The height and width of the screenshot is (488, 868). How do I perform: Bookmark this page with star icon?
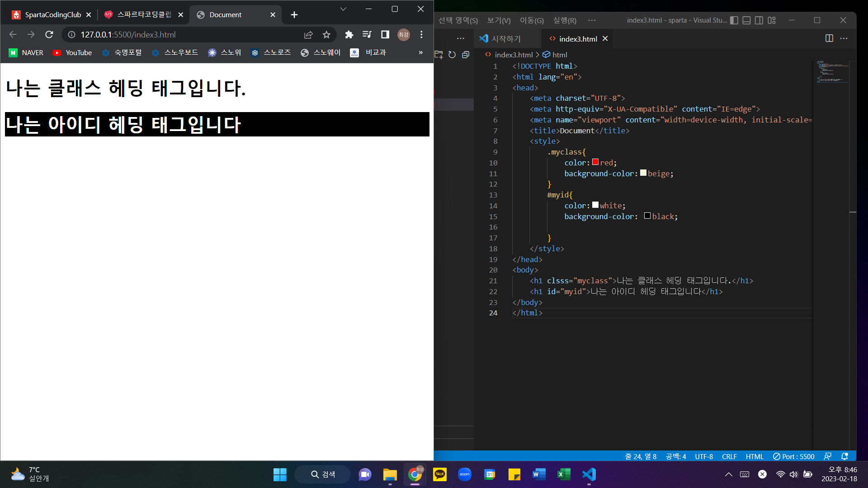pos(326,34)
